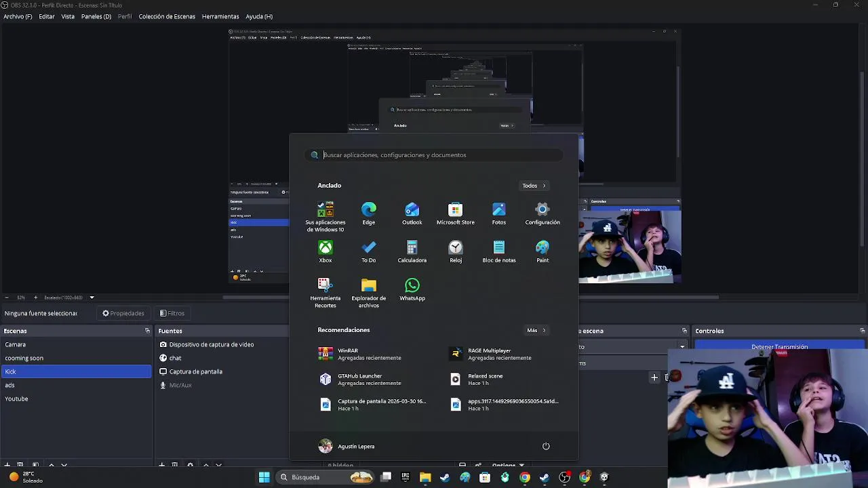Click the Filtros button
The image size is (868, 488).
[x=172, y=313]
